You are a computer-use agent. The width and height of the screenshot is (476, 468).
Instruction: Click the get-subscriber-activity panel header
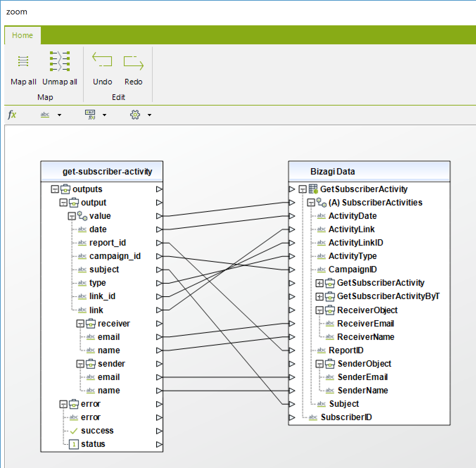tap(102, 171)
